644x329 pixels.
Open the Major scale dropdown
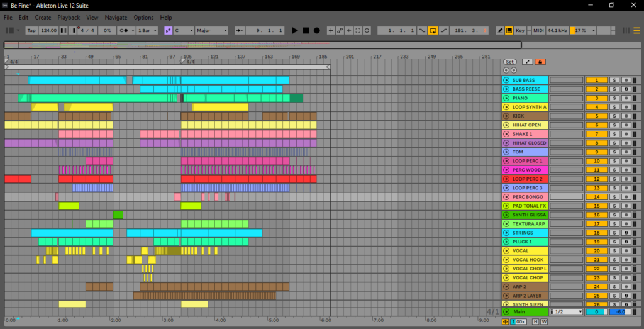click(x=211, y=30)
